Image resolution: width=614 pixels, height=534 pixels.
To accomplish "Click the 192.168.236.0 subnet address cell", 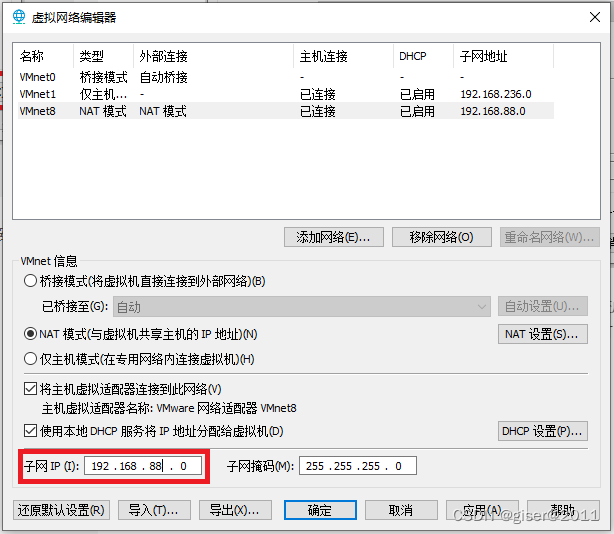I will coord(496,94).
